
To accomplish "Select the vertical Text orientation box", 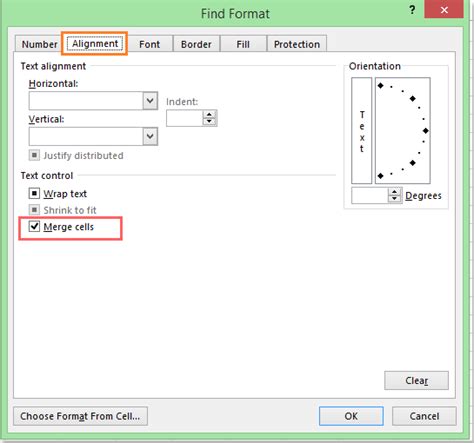I will point(362,131).
